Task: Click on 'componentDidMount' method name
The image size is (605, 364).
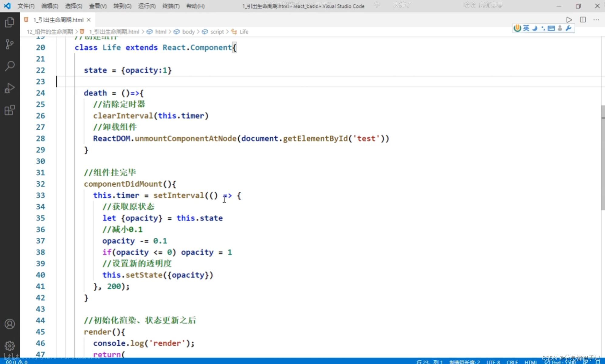Action: point(123,184)
